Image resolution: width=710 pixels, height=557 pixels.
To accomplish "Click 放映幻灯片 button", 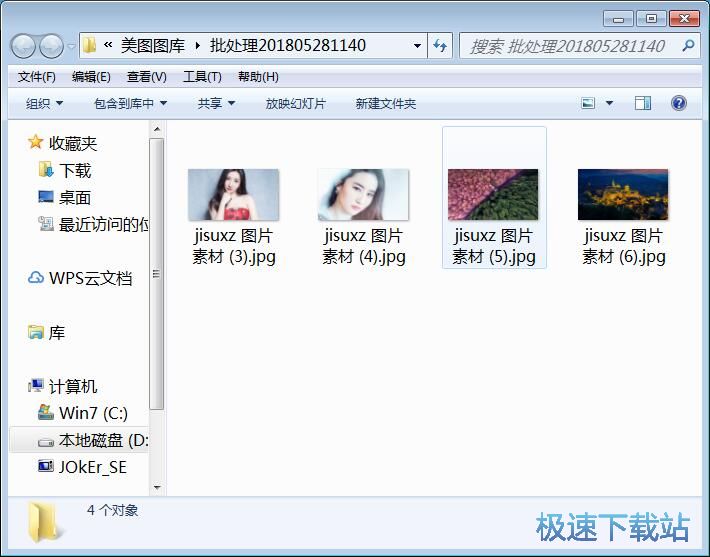I will tap(295, 104).
